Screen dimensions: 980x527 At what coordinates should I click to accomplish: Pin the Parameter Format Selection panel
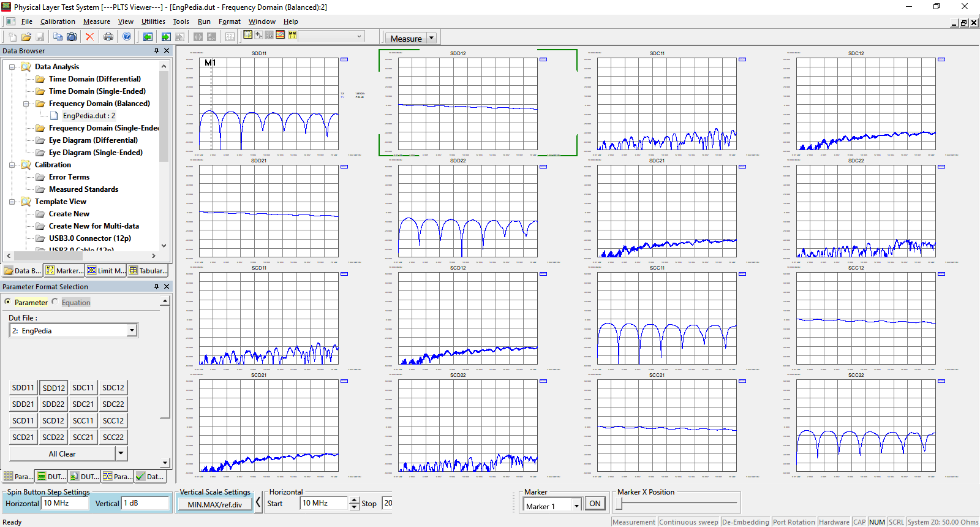click(x=157, y=287)
